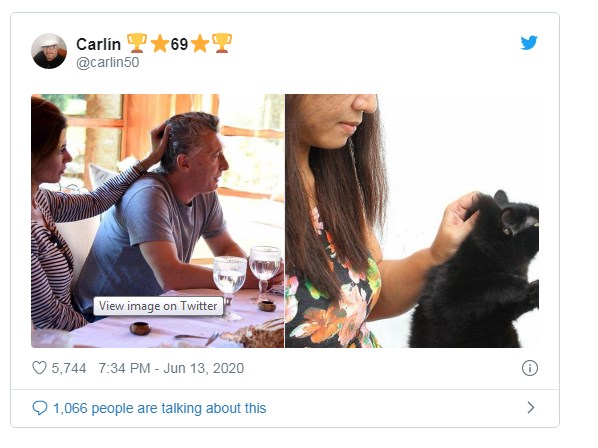Click the last trophy emoji in the name

click(x=222, y=43)
